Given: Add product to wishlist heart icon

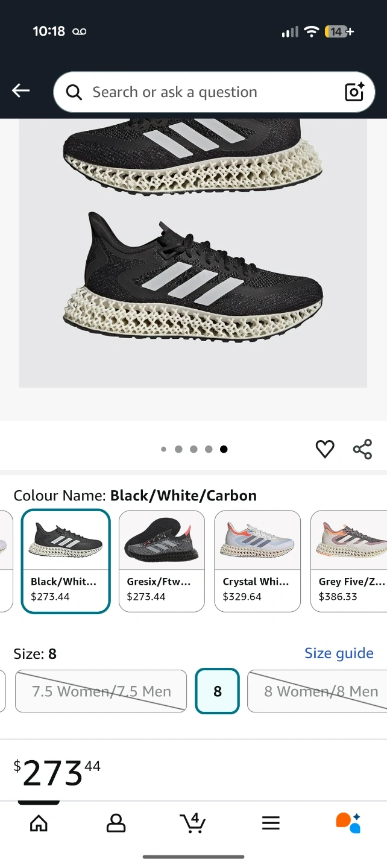Looking at the screenshot, I should [x=325, y=449].
